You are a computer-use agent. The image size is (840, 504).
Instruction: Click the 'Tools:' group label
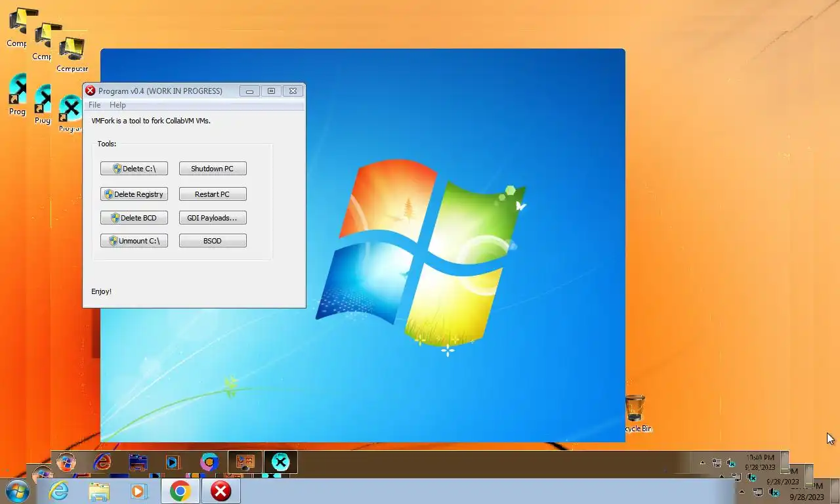point(106,144)
